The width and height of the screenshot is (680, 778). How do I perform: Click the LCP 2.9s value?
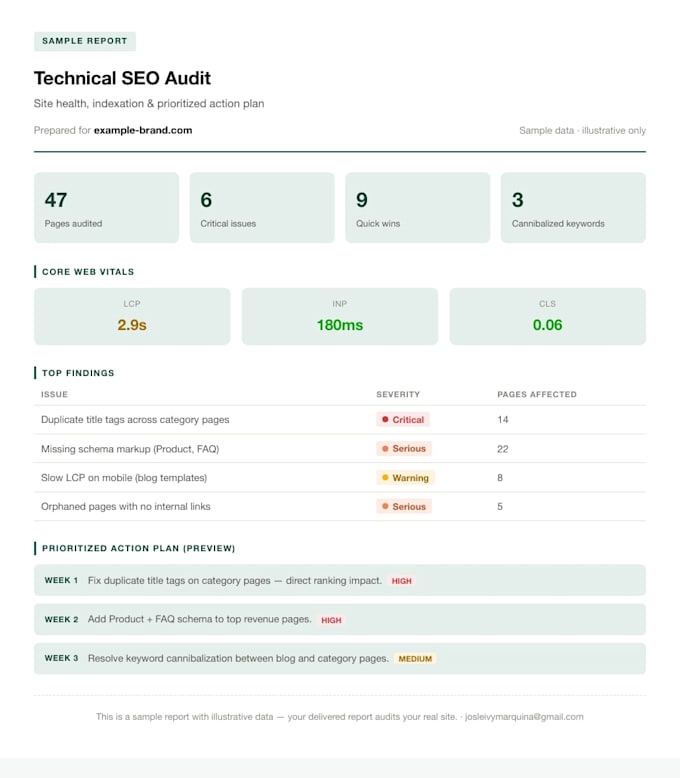coord(132,325)
